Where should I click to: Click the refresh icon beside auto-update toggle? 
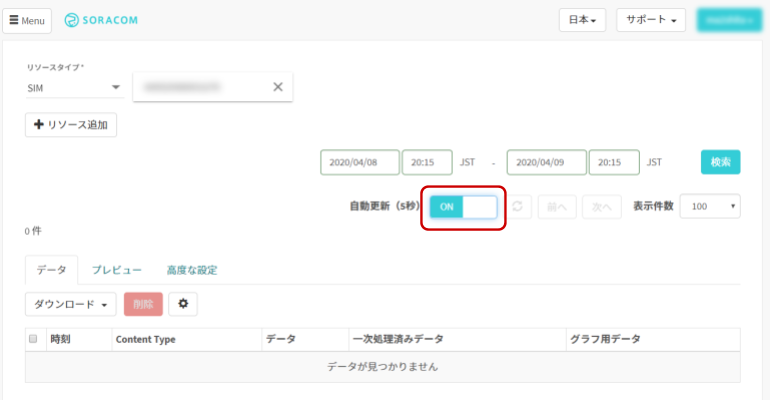(517, 206)
